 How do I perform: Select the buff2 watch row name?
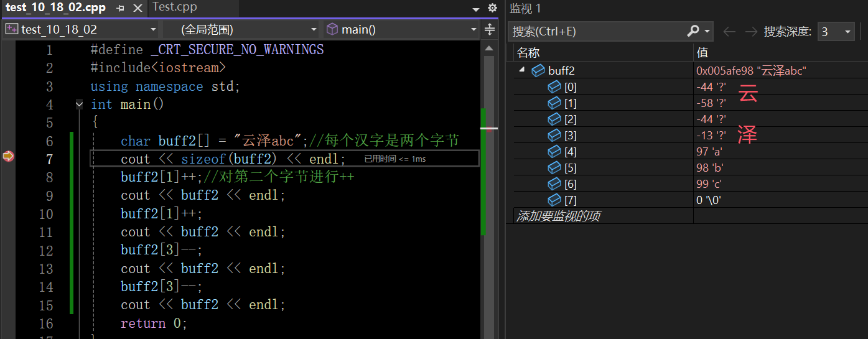pos(561,71)
